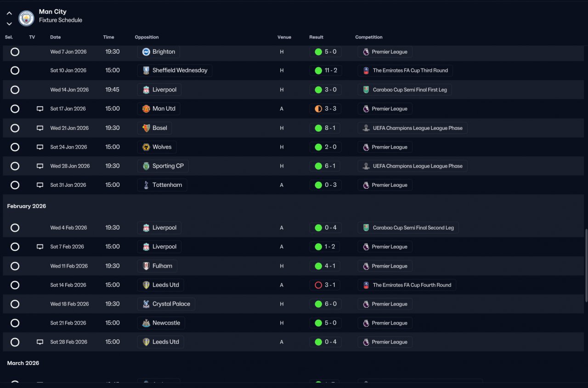Screen dimensions: 588x388
Task: Select the Fulham fixture radio button
Action: pyautogui.click(x=15, y=266)
